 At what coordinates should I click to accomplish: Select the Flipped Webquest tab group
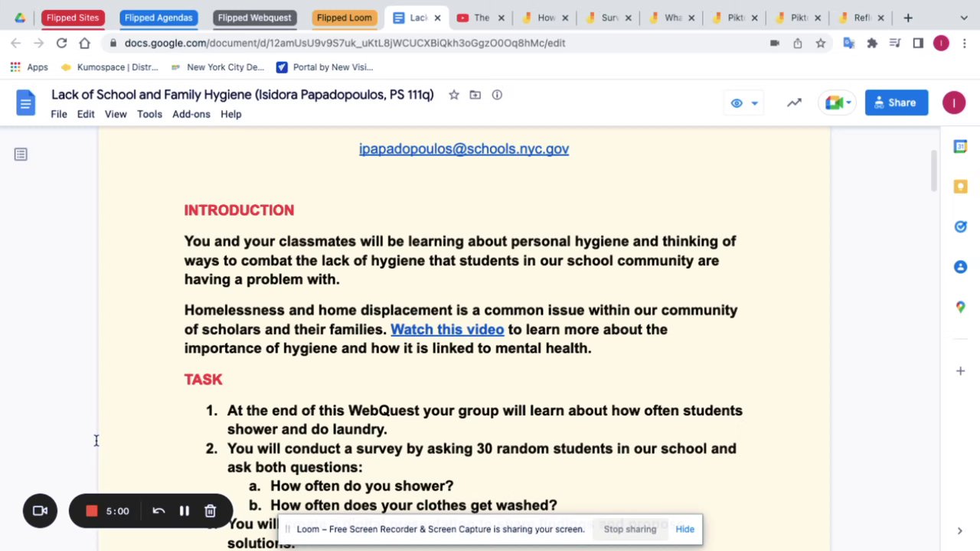click(x=254, y=18)
